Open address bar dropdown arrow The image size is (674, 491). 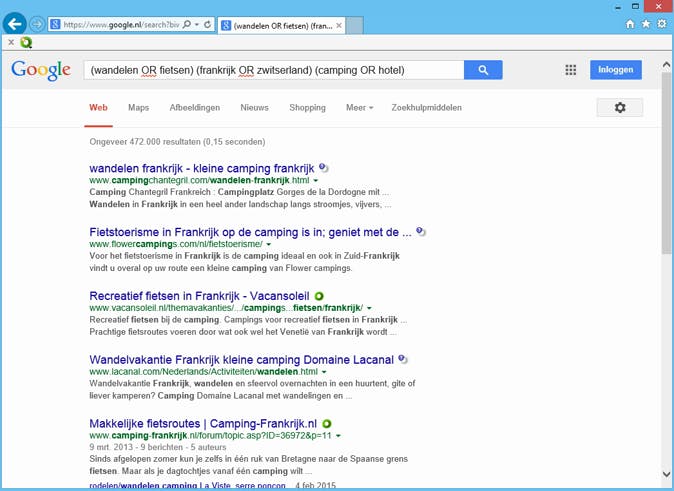click(x=197, y=25)
